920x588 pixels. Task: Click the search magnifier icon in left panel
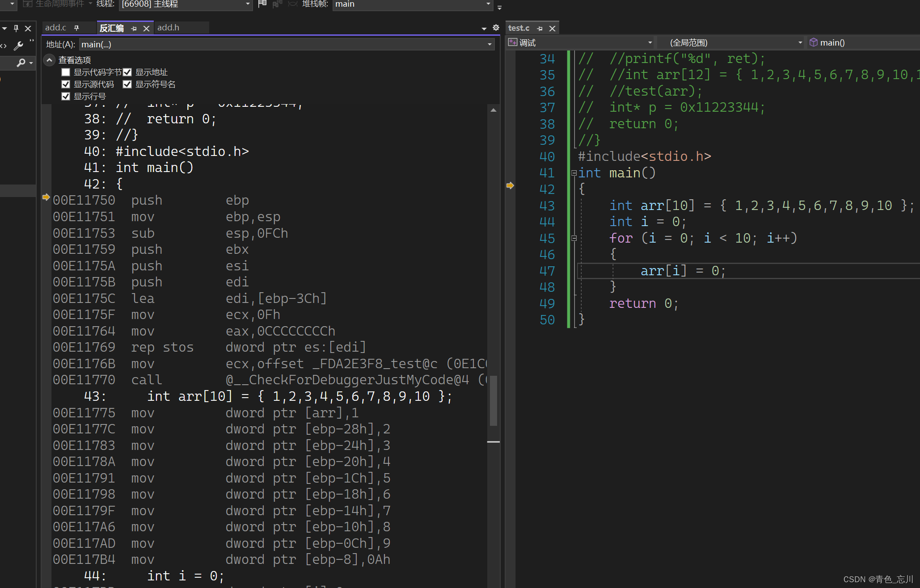pos(21,63)
